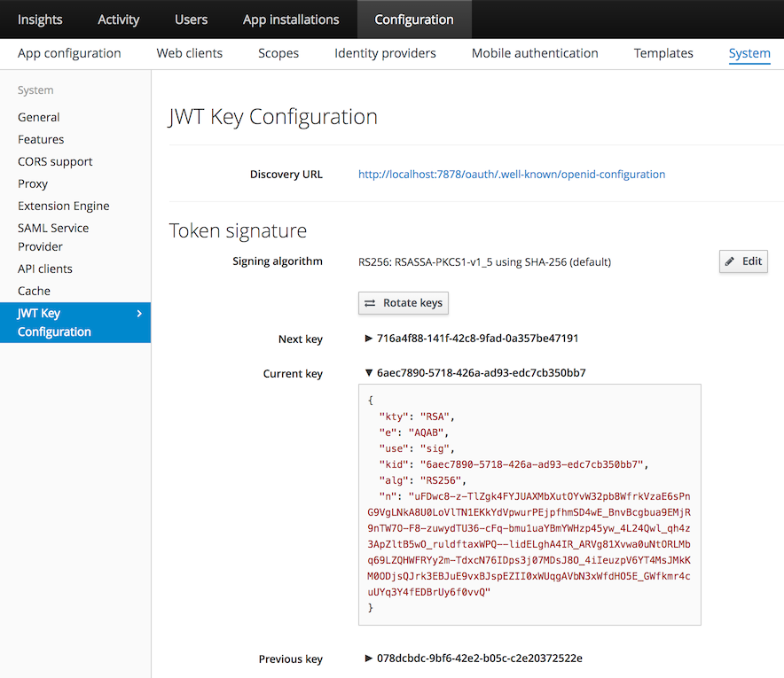Open the Mobile authentication tab

534,53
